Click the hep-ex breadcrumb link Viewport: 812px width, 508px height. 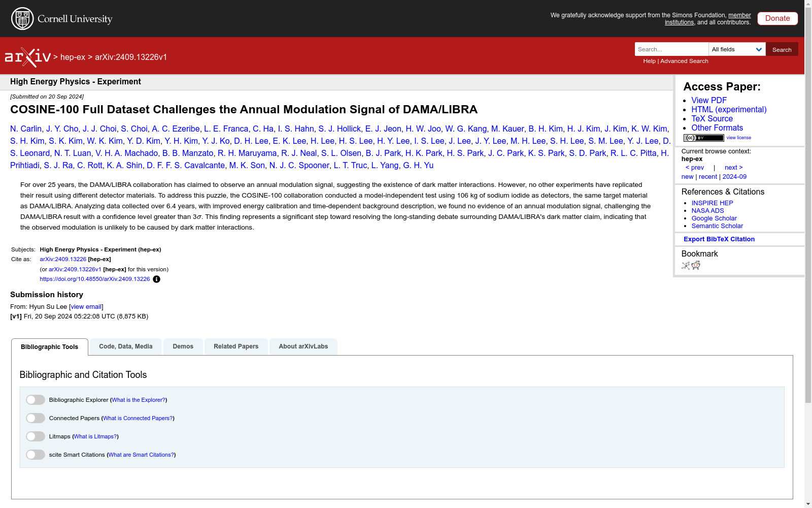tap(73, 57)
